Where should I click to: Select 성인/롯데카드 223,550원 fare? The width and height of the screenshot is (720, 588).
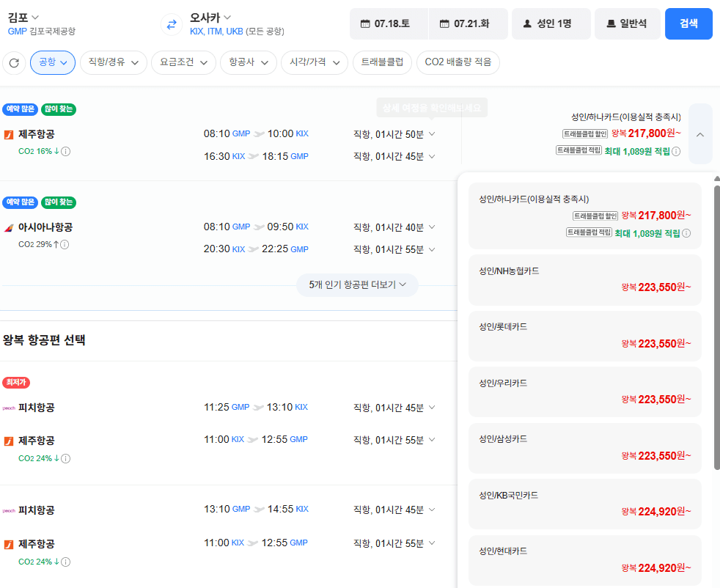[584, 336]
